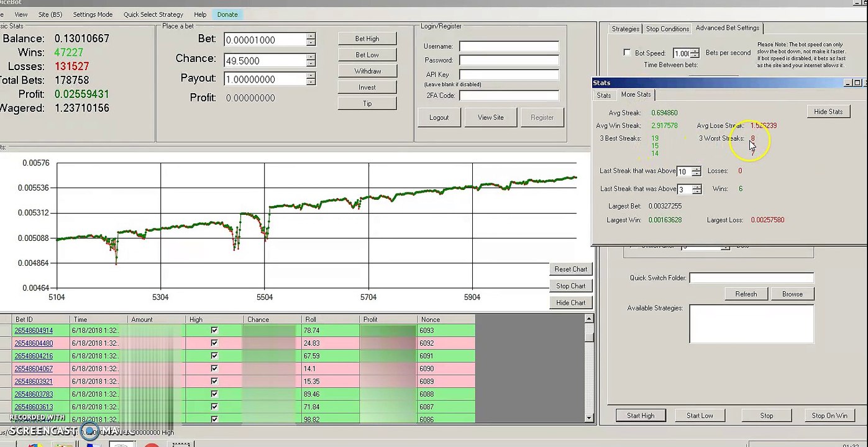Click the Quick Switch Folder field
Screen dimensions: 868x447
pyautogui.click(x=751, y=278)
